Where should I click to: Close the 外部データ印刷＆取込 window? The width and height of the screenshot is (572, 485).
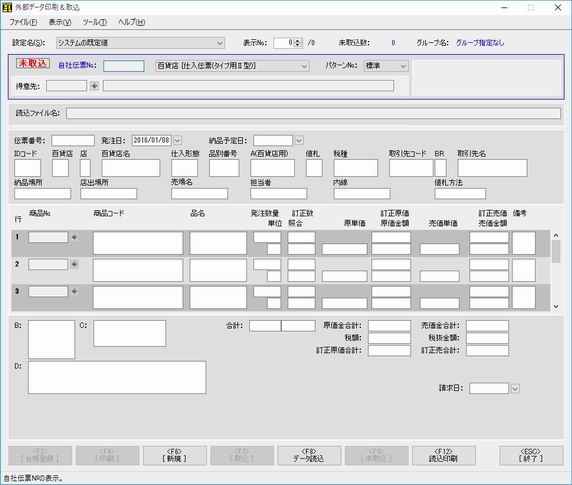pos(558,7)
